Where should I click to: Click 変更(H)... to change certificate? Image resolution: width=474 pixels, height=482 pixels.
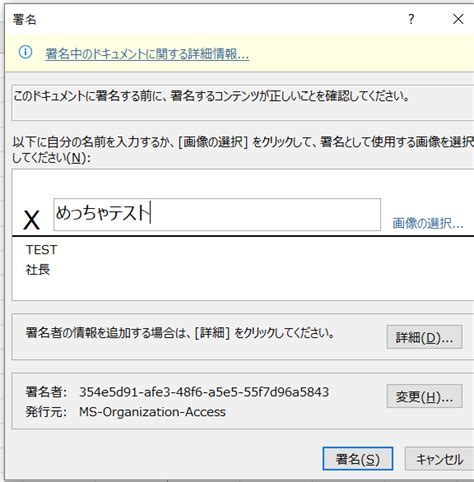pos(424,396)
